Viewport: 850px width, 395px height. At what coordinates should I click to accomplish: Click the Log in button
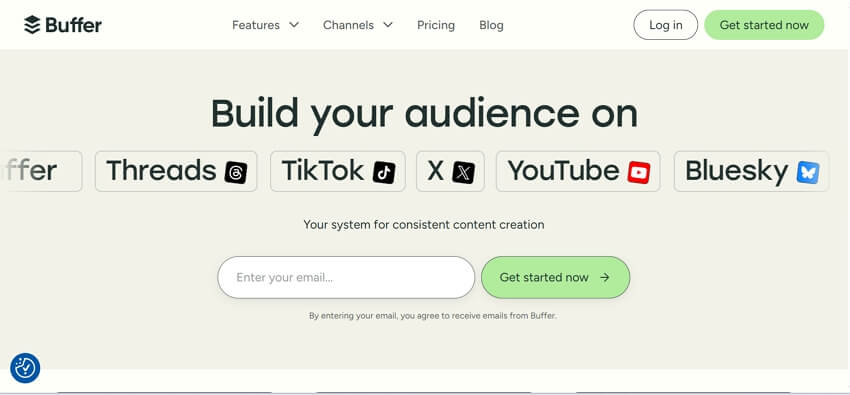(666, 25)
